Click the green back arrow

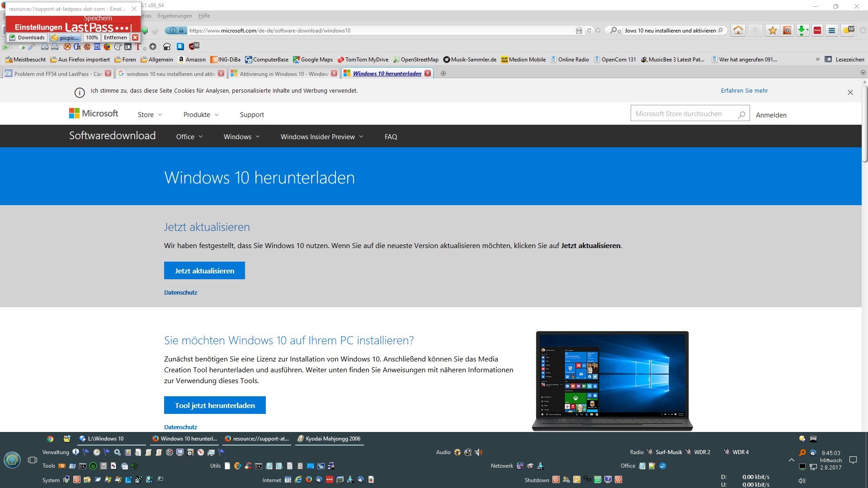(x=145, y=30)
